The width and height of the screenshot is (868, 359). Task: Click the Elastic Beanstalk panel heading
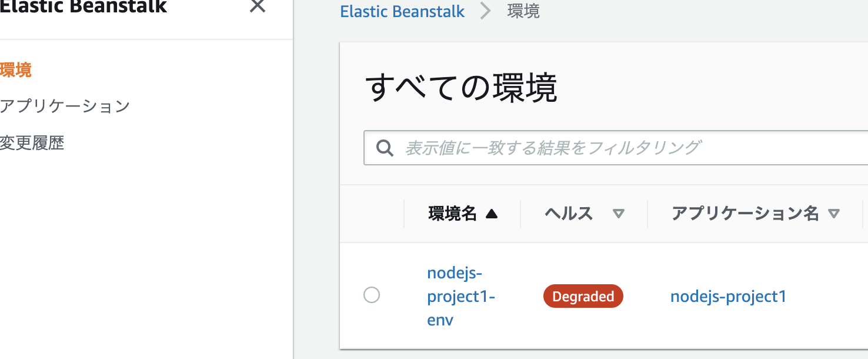pyautogui.click(x=84, y=8)
